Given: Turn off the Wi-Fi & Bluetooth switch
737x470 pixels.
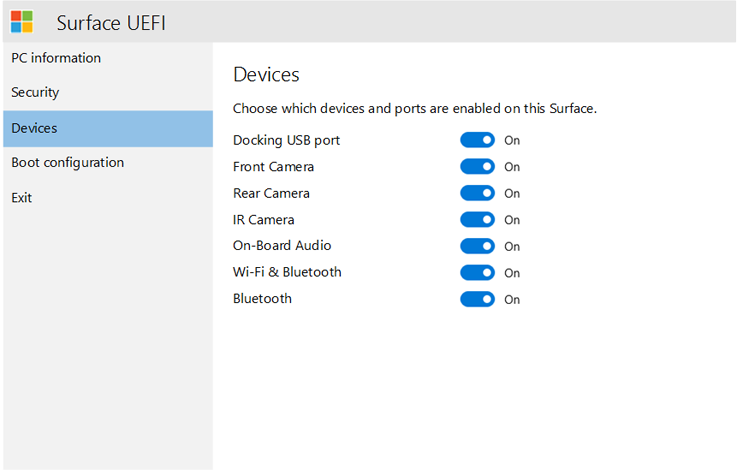Looking at the screenshot, I should [x=477, y=273].
